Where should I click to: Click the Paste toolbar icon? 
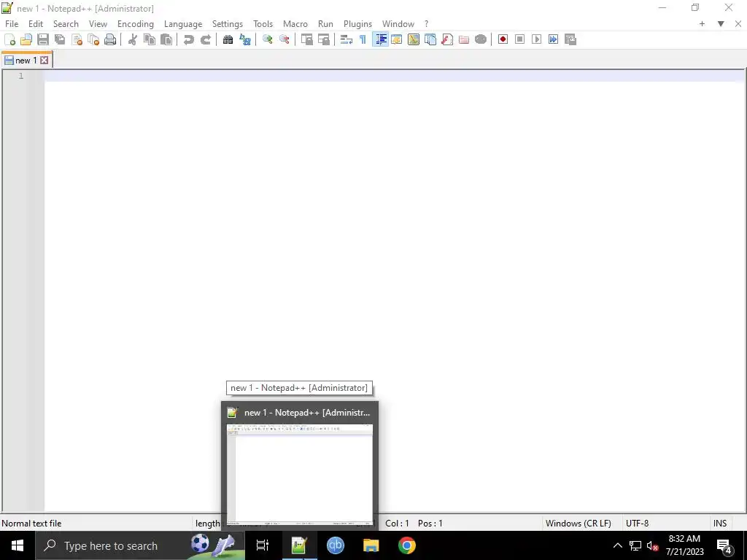click(x=166, y=39)
